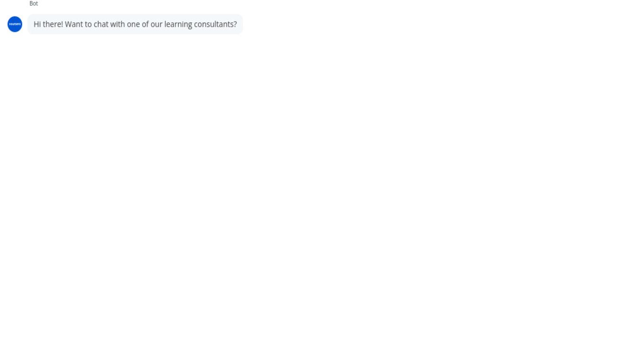644x339 pixels.
Task: Open the Coursera avatar beside the greeting
Action: (x=15, y=24)
